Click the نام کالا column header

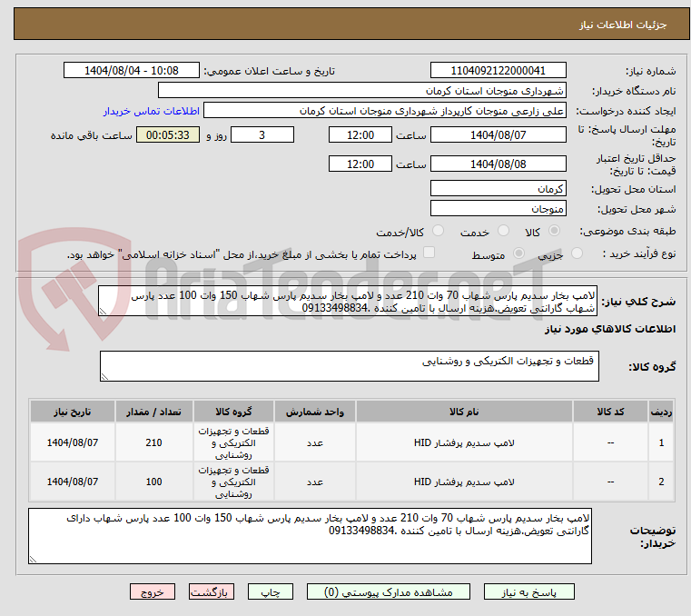coord(464,412)
